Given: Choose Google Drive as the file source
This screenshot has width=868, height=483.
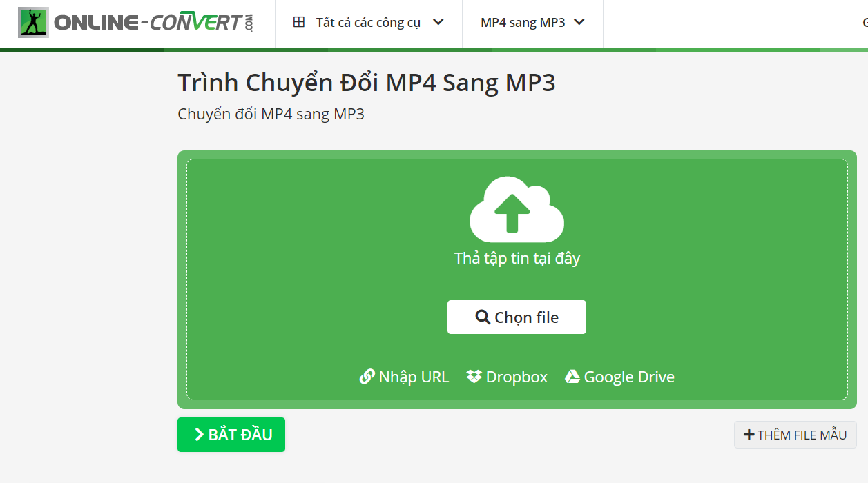Looking at the screenshot, I should point(620,377).
